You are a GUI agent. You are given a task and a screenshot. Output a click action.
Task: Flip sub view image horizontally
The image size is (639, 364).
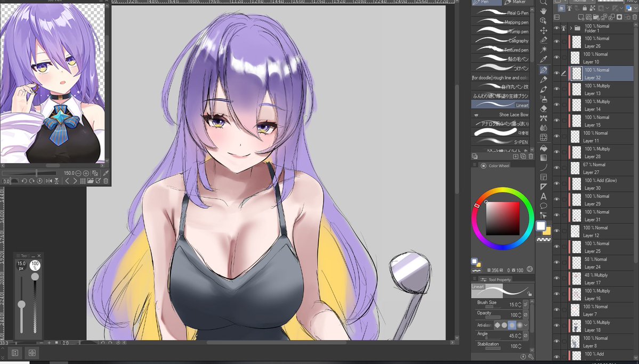(x=49, y=181)
